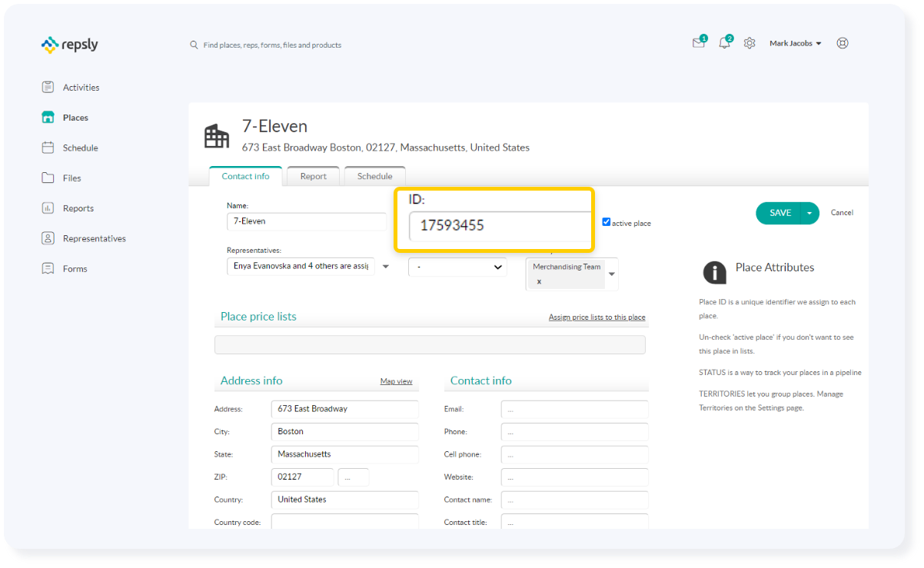Open Files in the sidebar

coord(71,178)
